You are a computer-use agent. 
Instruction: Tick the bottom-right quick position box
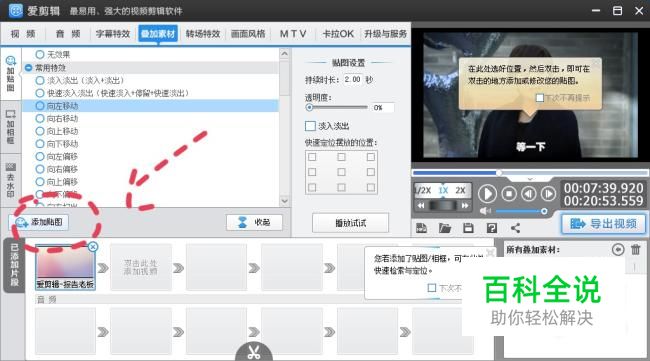(x=371, y=187)
